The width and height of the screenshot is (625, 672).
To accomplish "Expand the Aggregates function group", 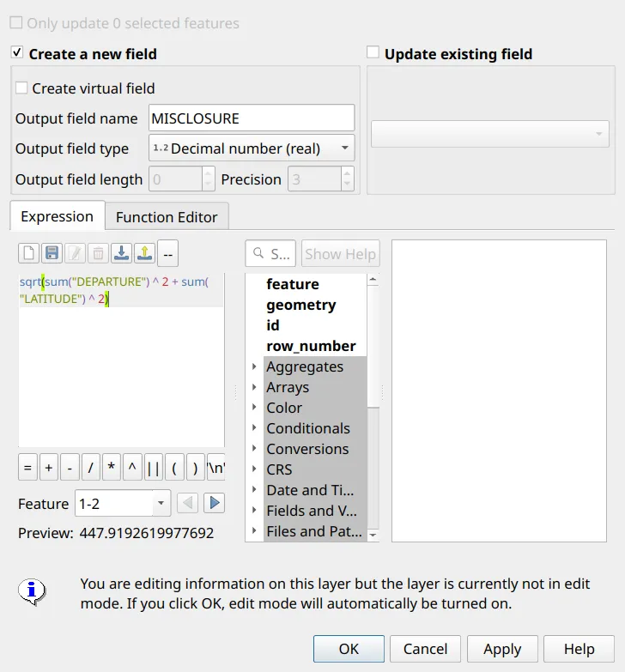I will coord(254,366).
